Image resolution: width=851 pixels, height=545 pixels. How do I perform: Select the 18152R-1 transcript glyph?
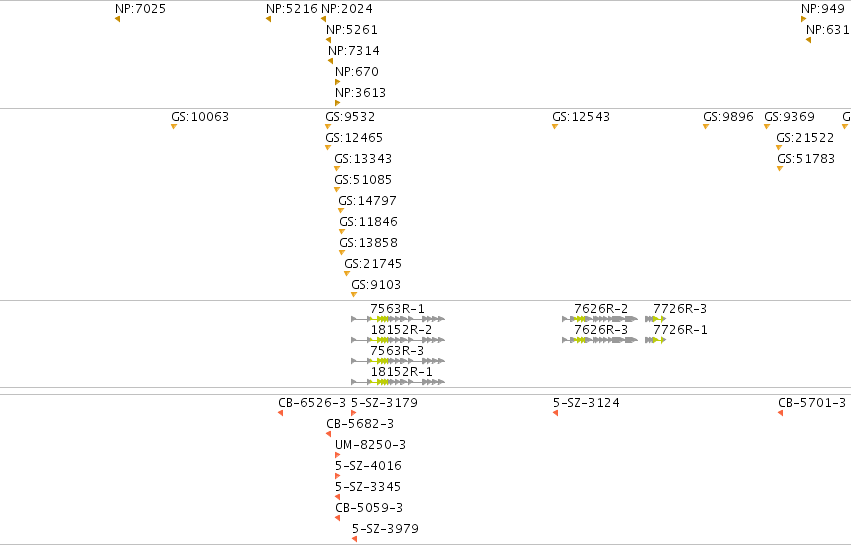(x=398, y=382)
